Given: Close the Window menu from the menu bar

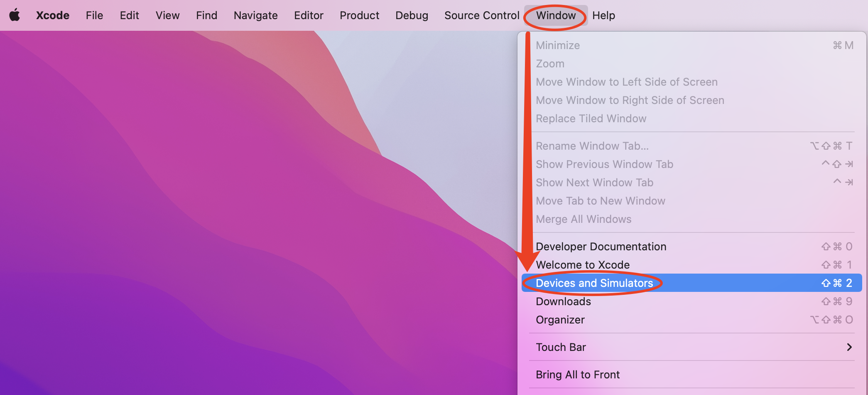Looking at the screenshot, I should (x=556, y=15).
